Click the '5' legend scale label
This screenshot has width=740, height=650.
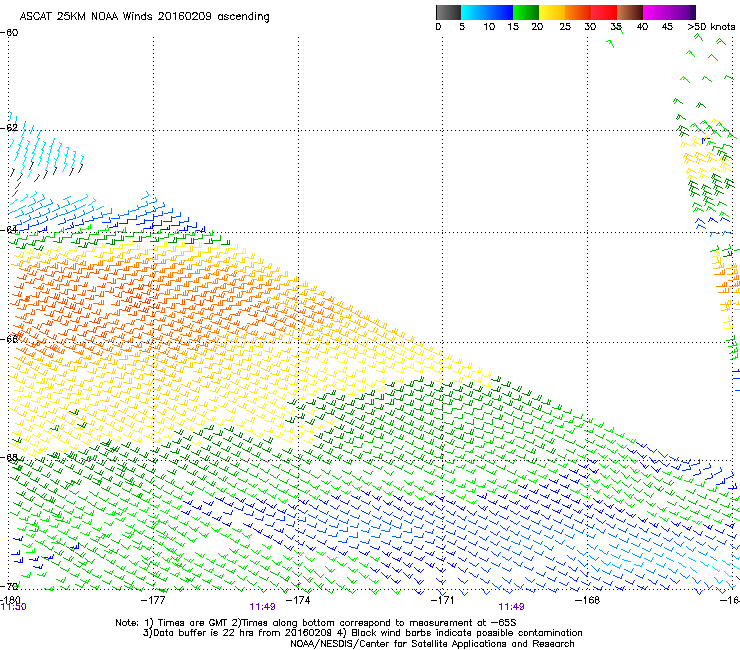click(462, 27)
